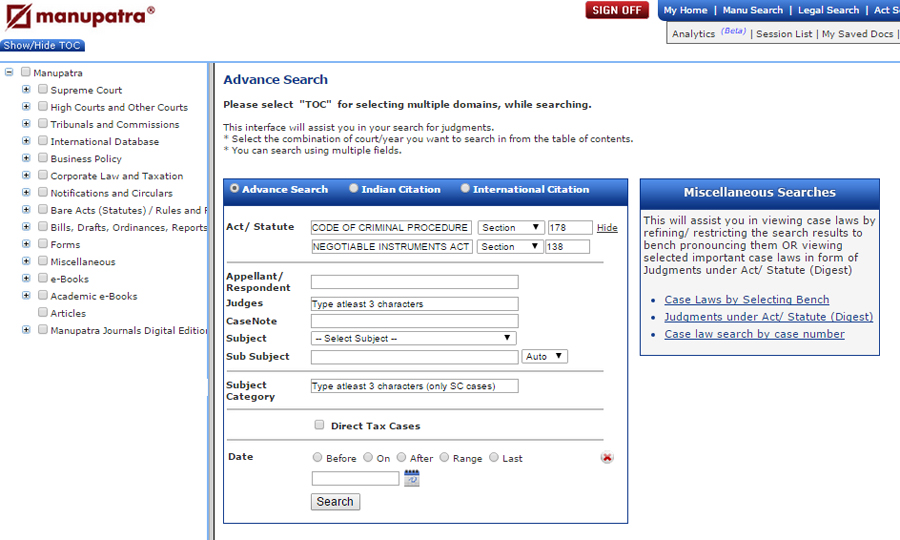900x540 pixels.
Task: Expand Manupatra Journals Digital Edition node
Action: coord(26,330)
